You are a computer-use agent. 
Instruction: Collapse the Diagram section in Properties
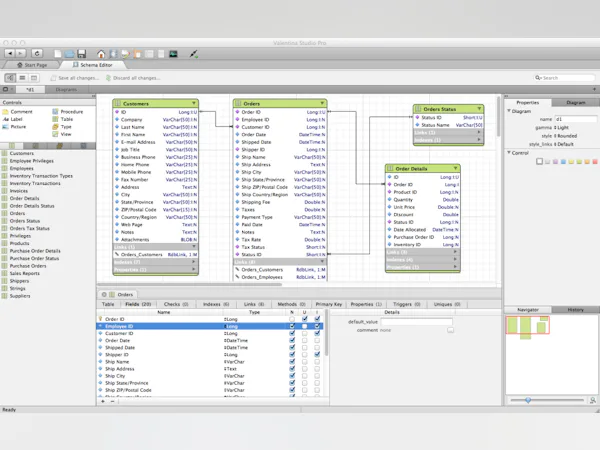(x=509, y=111)
